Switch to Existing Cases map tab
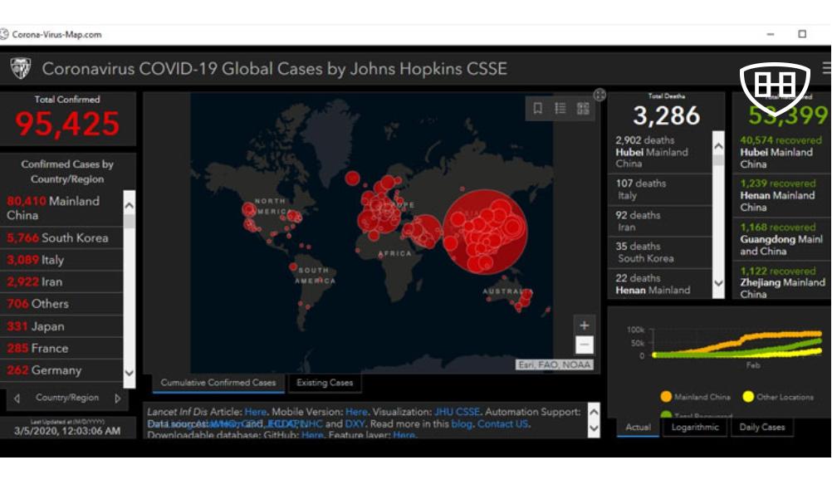 [x=324, y=383]
